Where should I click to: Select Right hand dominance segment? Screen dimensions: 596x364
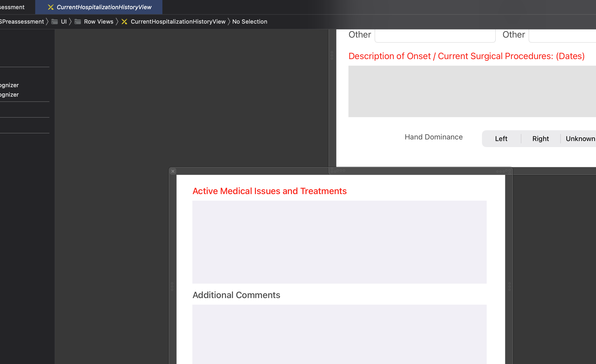[541, 139]
